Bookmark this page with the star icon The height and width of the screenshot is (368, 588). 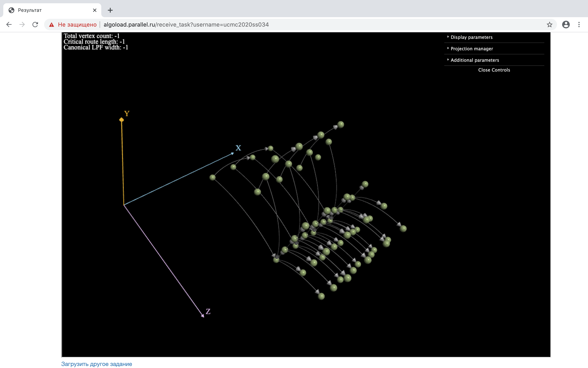coord(549,25)
